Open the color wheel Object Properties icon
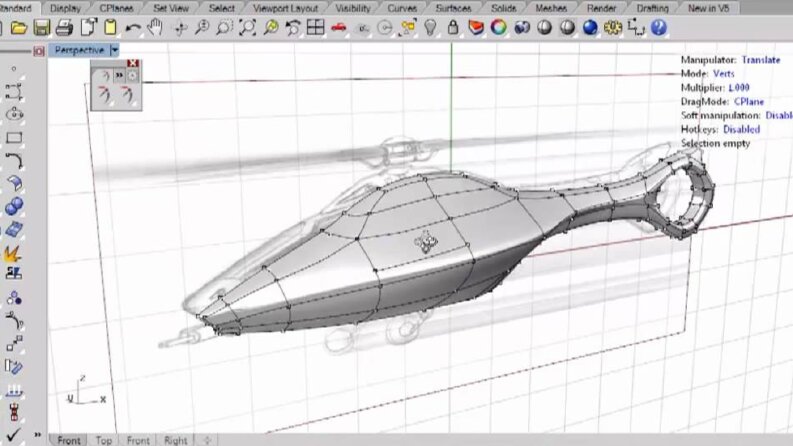 (499, 27)
